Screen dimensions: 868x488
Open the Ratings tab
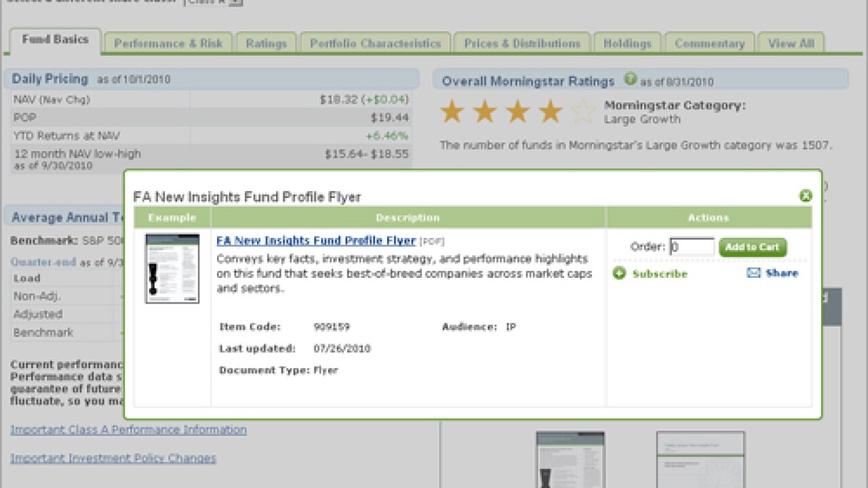[266, 43]
